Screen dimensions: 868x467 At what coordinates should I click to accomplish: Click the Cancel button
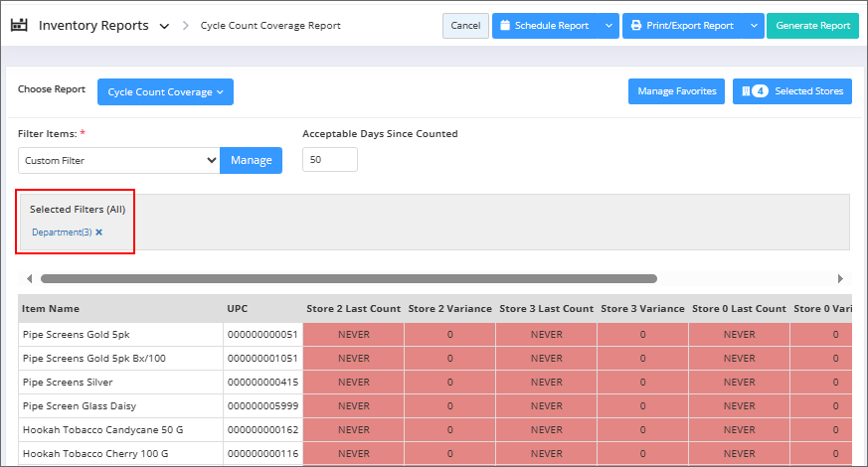coord(465,26)
